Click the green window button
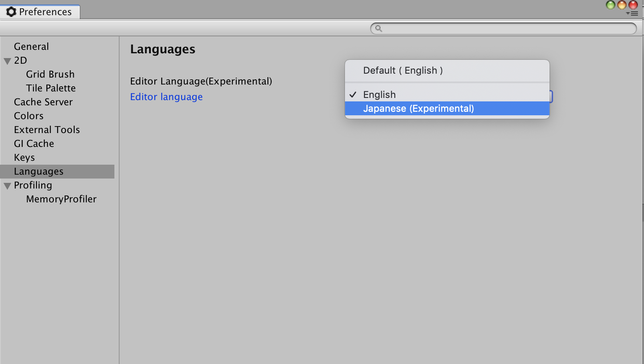The height and width of the screenshot is (364, 644). click(x=611, y=5)
